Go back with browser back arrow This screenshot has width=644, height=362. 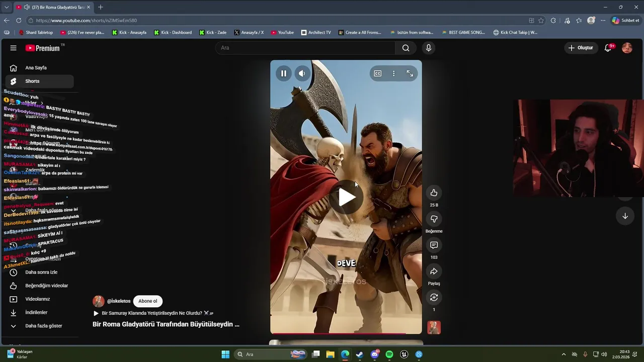click(x=7, y=20)
